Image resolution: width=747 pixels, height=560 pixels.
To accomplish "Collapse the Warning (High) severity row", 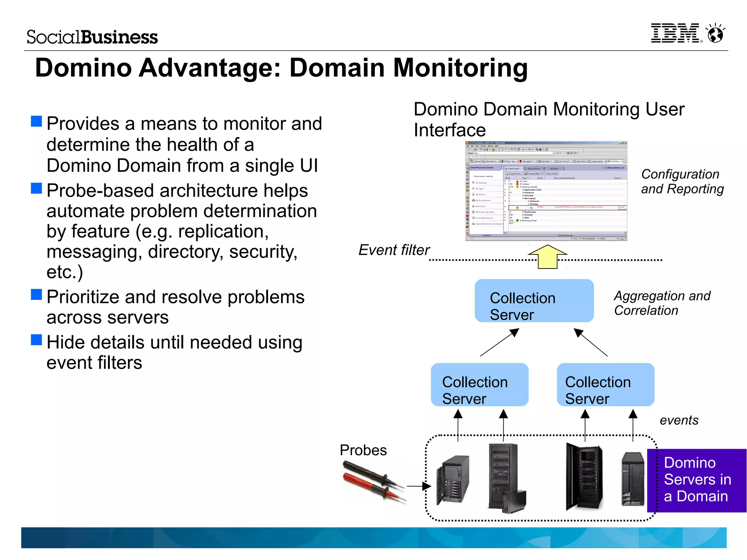I will 520,187.
